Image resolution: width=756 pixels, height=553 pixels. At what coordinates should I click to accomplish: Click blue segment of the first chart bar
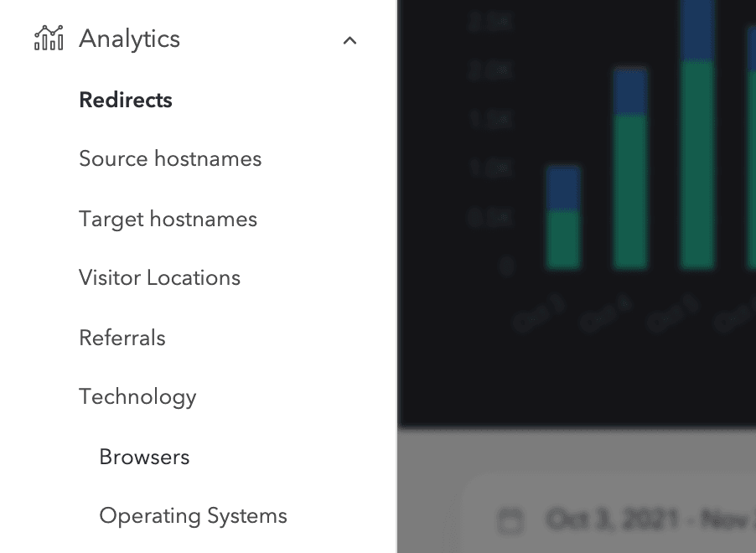coord(563,189)
